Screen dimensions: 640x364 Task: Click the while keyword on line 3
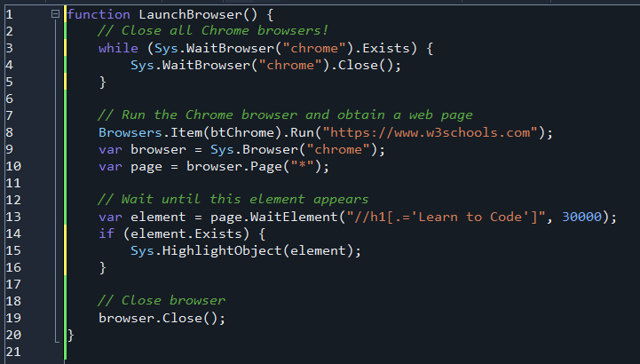(117, 48)
